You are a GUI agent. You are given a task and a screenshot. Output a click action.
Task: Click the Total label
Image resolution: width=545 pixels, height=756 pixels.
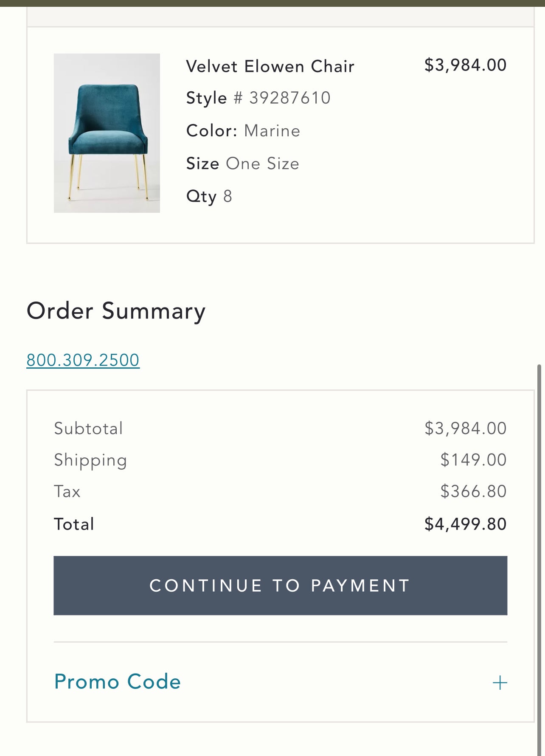[74, 524]
